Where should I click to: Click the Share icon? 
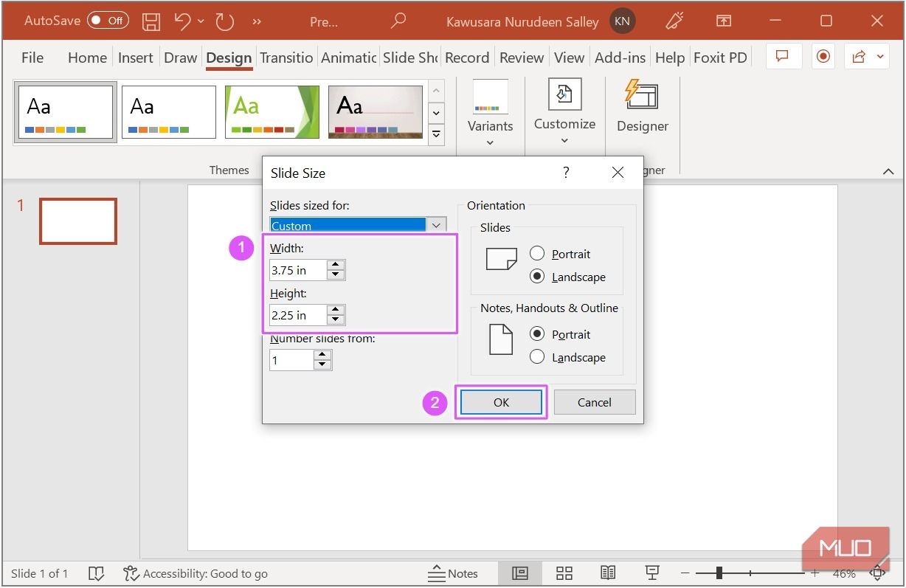point(859,57)
